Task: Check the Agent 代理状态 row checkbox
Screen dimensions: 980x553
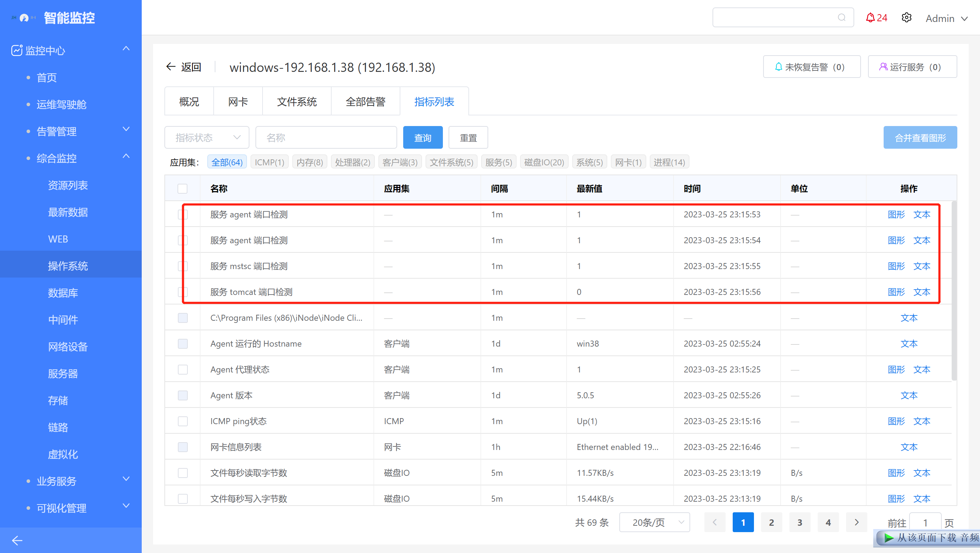Action: (182, 369)
